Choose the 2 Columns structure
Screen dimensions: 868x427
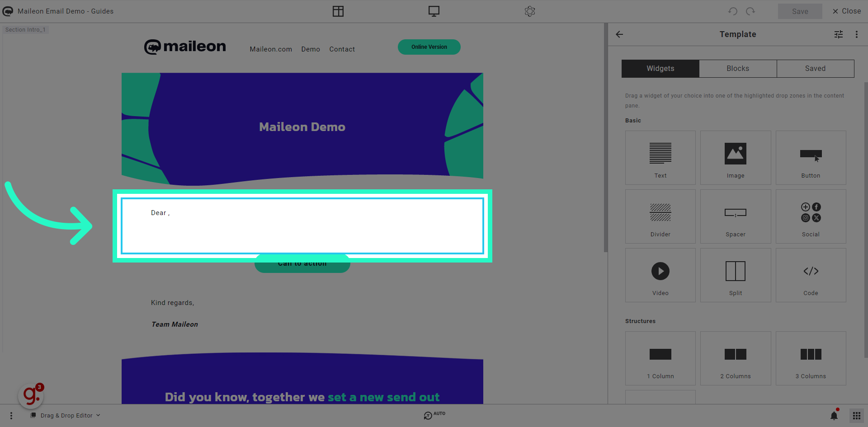point(736,358)
